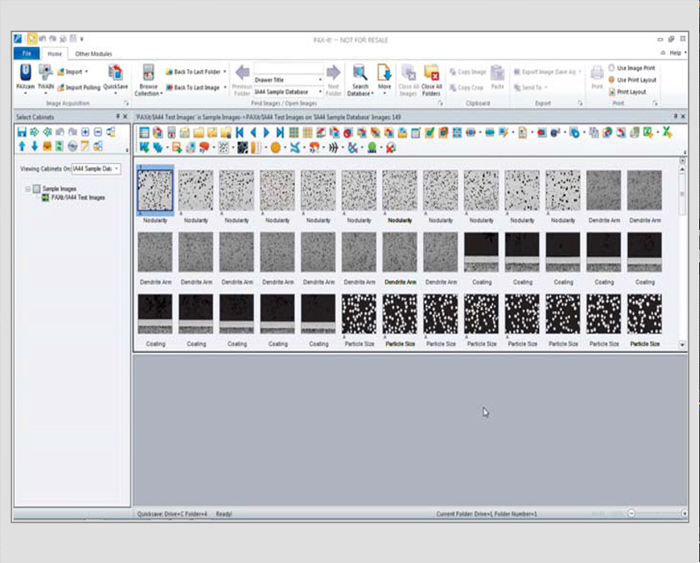Open the File menu tab
Screen dimensions: 700x563
coord(26,53)
